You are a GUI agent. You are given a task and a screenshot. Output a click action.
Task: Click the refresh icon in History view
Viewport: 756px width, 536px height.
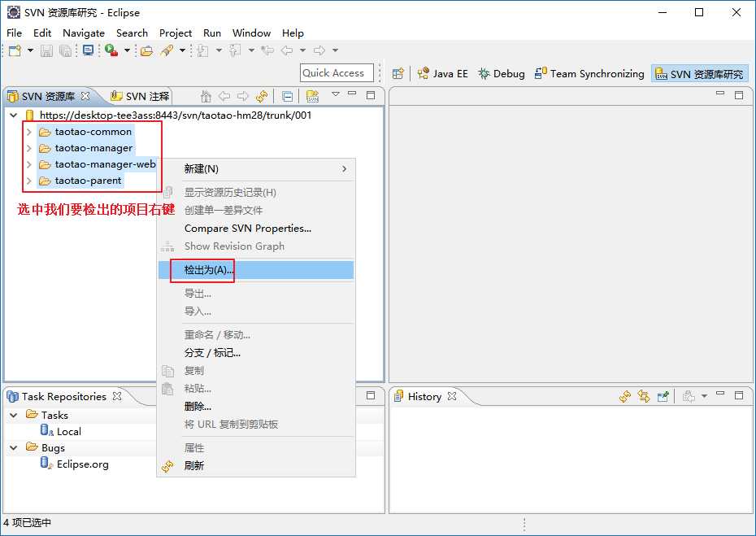pos(625,397)
